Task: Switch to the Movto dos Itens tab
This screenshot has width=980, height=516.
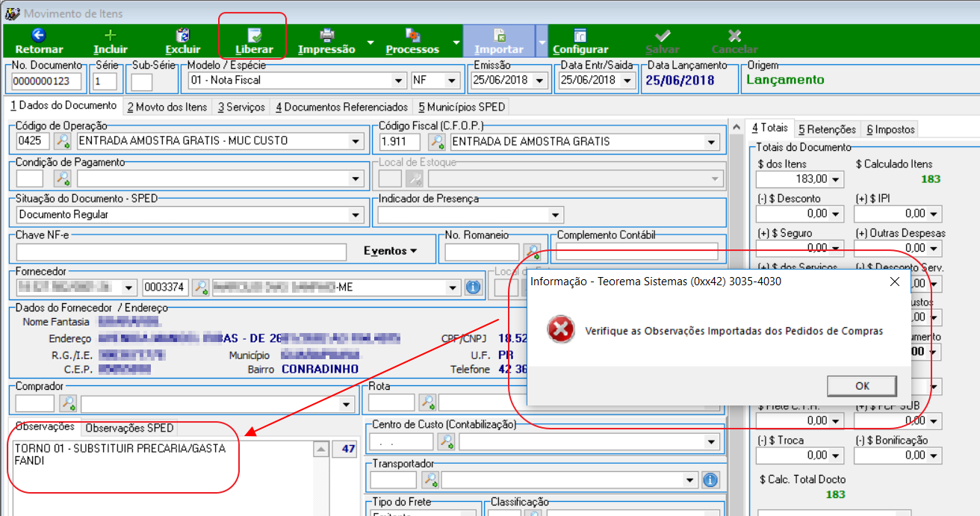Action: [167, 107]
